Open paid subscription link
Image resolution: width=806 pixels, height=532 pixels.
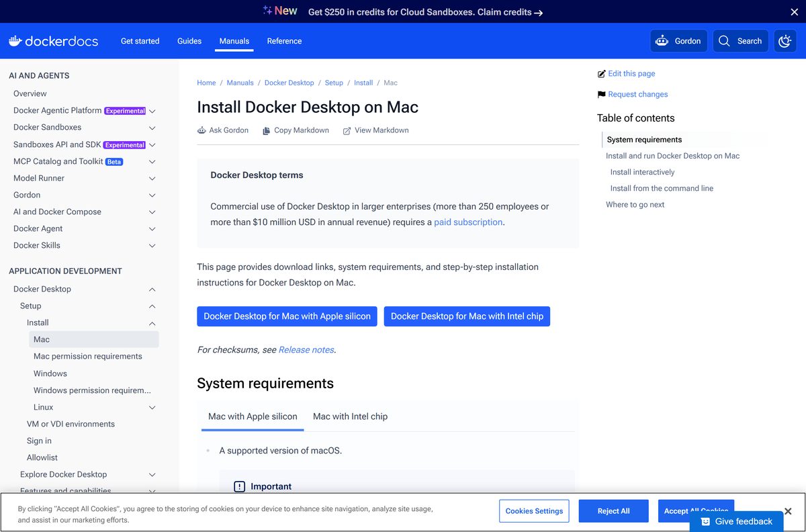tap(468, 222)
